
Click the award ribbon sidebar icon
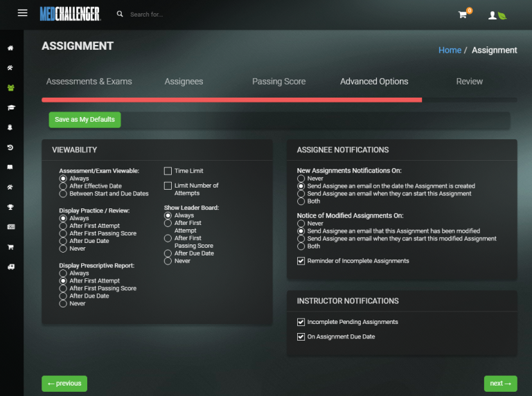click(x=10, y=127)
